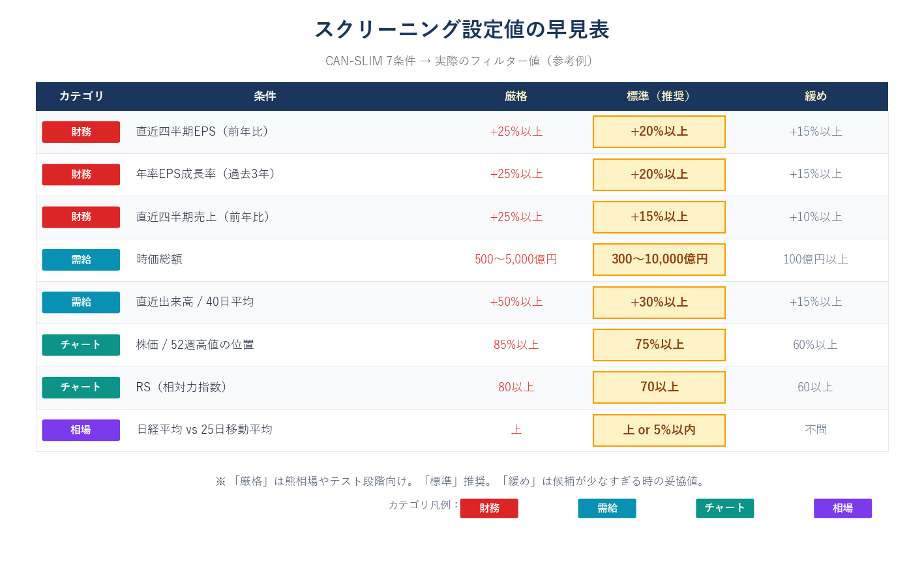This screenshot has width=924, height=585.
Task: Click the カテゴリ column header
Action: pos(82,96)
